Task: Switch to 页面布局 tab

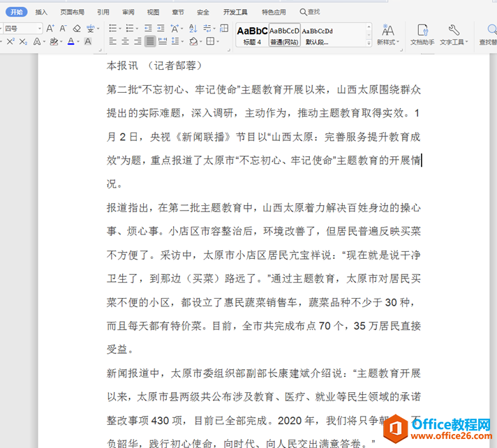Action: coord(73,12)
